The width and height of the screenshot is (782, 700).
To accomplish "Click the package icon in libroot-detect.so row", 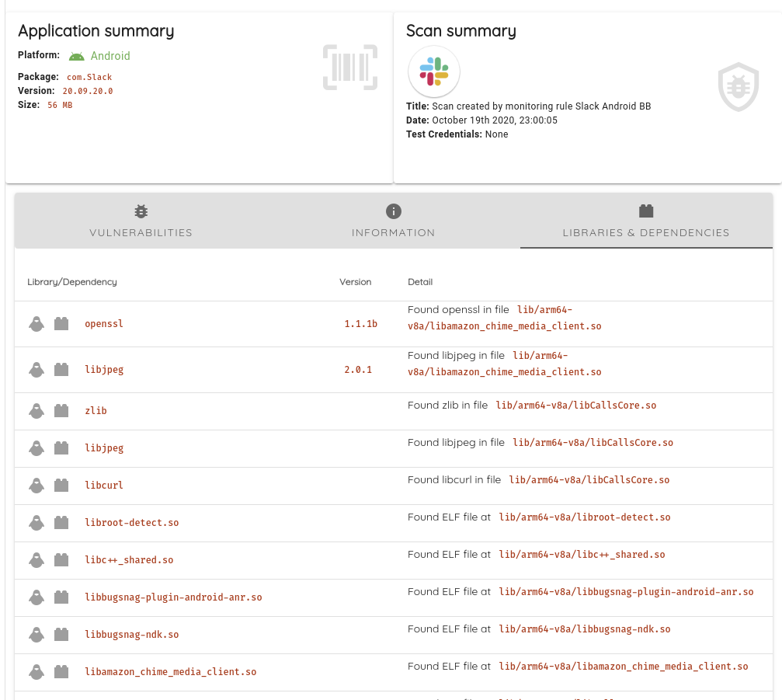I will click(x=61, y=523).
